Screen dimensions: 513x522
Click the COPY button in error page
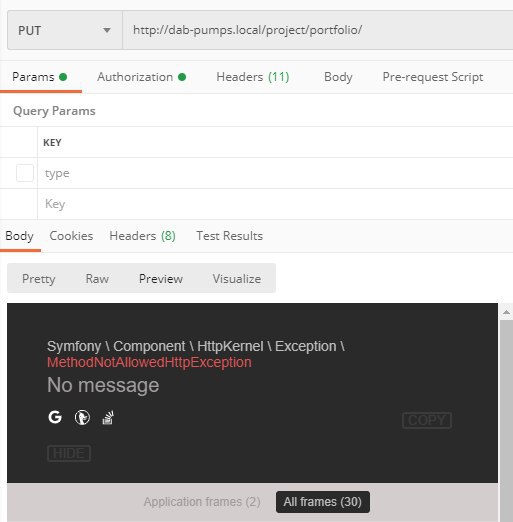point(427,420)
